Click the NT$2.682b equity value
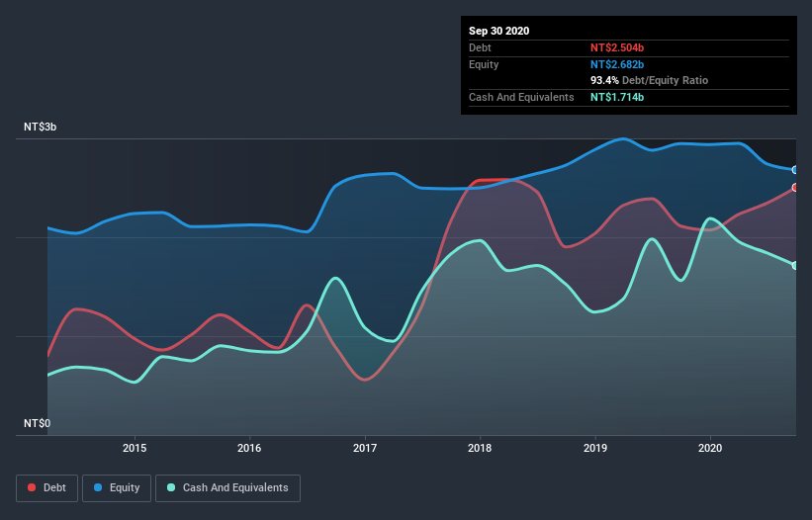Image resolution: width=812 pixels, height=520 pixels. (617, 64)
